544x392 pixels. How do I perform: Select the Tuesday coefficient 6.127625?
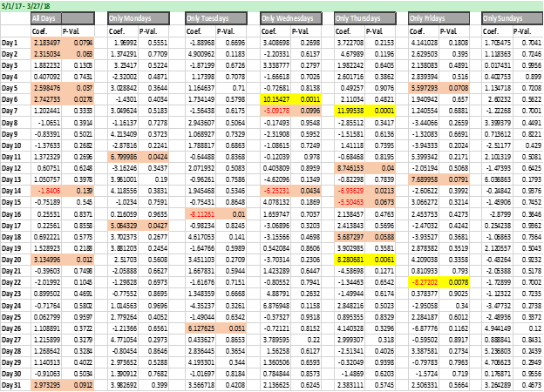click(x=201, y=328)
